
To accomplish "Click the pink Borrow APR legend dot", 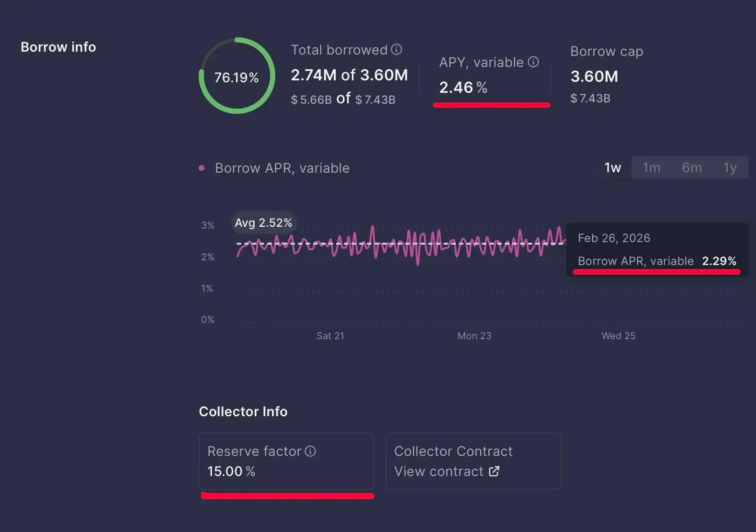I will (x=202, y=168).
